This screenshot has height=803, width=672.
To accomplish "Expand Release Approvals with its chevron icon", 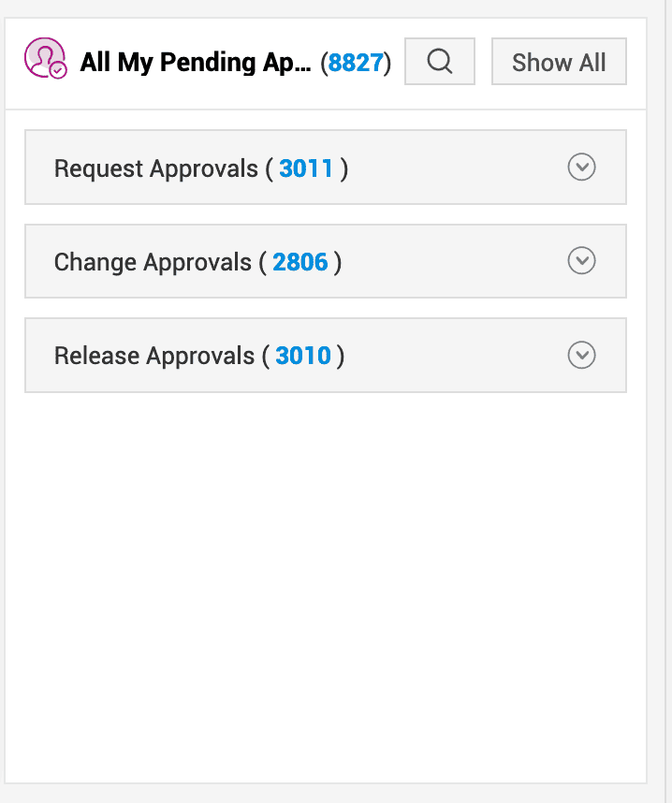I will pos(581,356).
